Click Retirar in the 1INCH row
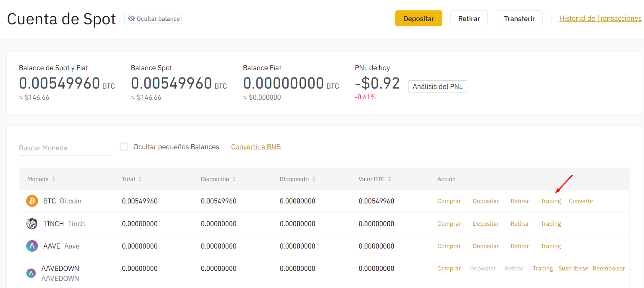644x288 pixels. pyautogui.click(x=520, y=224)
